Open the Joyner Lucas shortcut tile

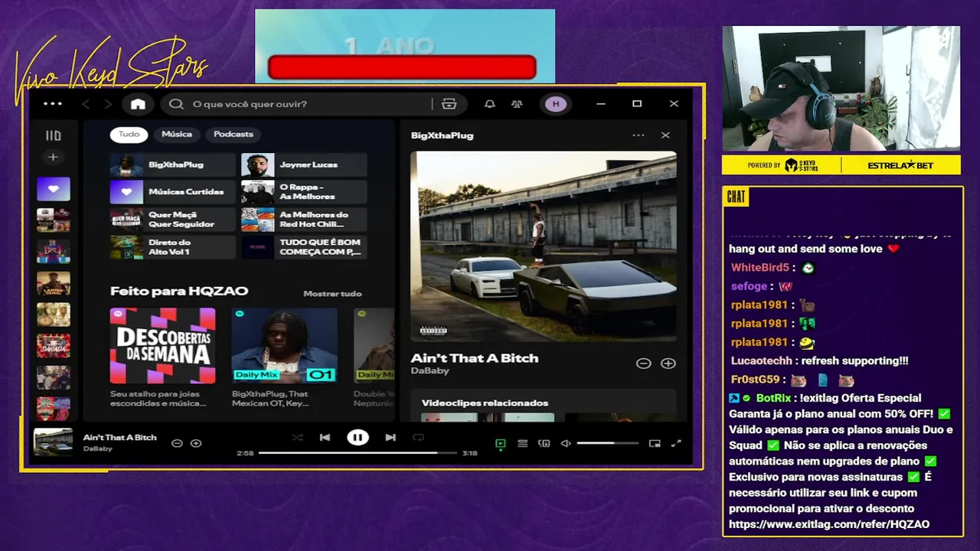[x=304, y=165]
